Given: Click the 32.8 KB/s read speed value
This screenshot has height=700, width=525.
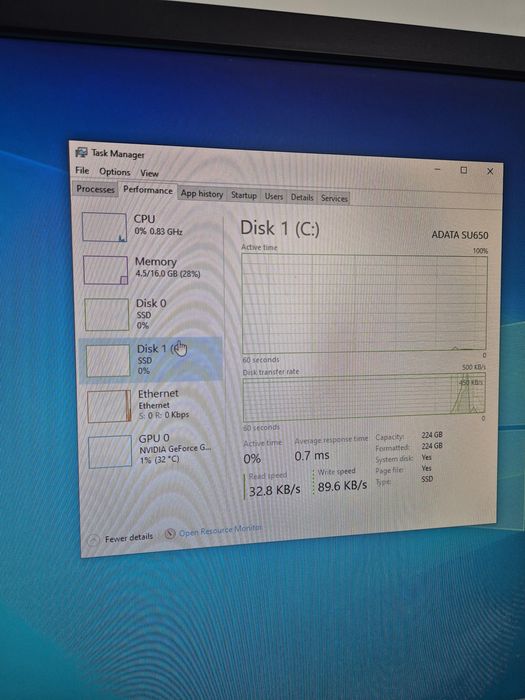Looking at the screenshot, I should click(275, 491).
